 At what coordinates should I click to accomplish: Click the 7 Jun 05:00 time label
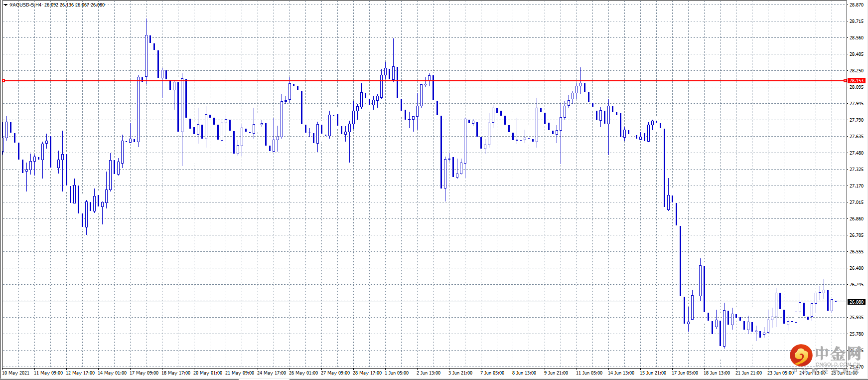492,373
